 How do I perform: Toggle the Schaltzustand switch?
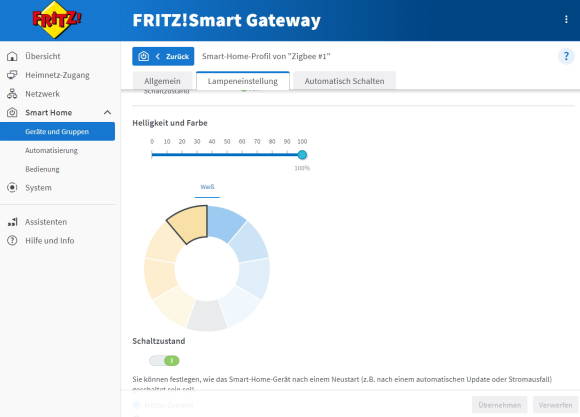point(164,360)
